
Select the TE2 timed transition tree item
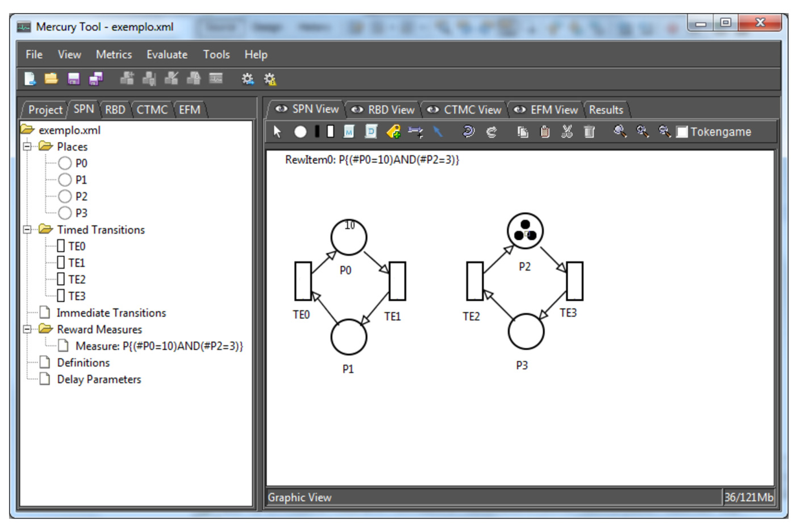tap(76, 279)
